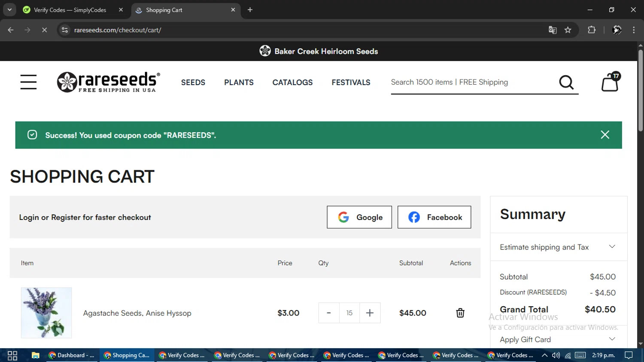Viewport: 644px width, 362px height.
Task: Open the hamburger navigation menu
Action: [x=28, y=82]
